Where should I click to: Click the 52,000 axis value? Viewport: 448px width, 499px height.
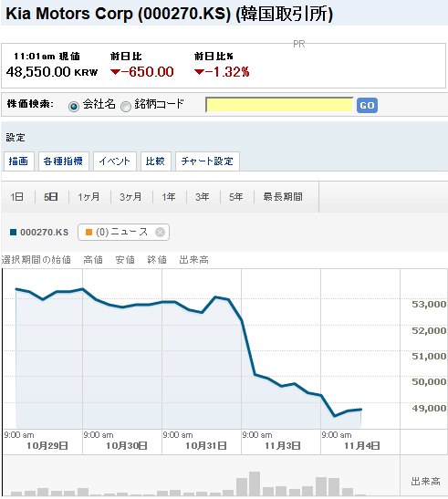[x=429, y=331]
